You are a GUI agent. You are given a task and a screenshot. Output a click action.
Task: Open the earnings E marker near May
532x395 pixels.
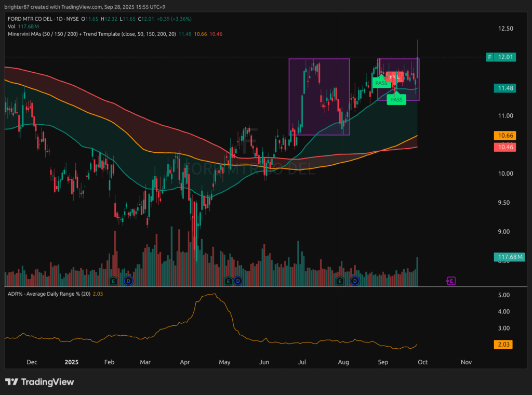pyautogui.click(x=228, y=281)
